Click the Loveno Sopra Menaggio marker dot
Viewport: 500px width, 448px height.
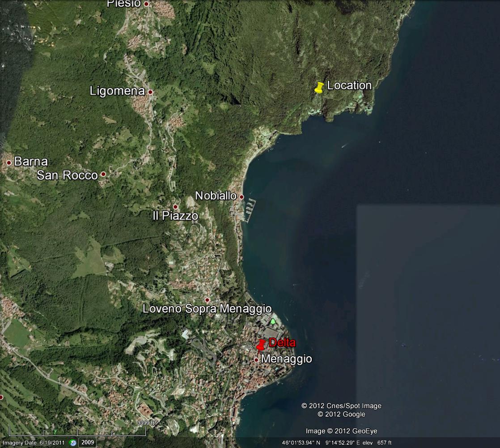point(207,300)
